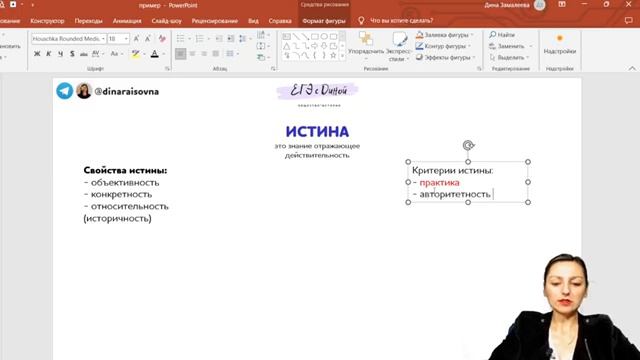Click Telegram logo on slide
The height and width of the screenshot is (360, 640).
[x=64, y=91]
